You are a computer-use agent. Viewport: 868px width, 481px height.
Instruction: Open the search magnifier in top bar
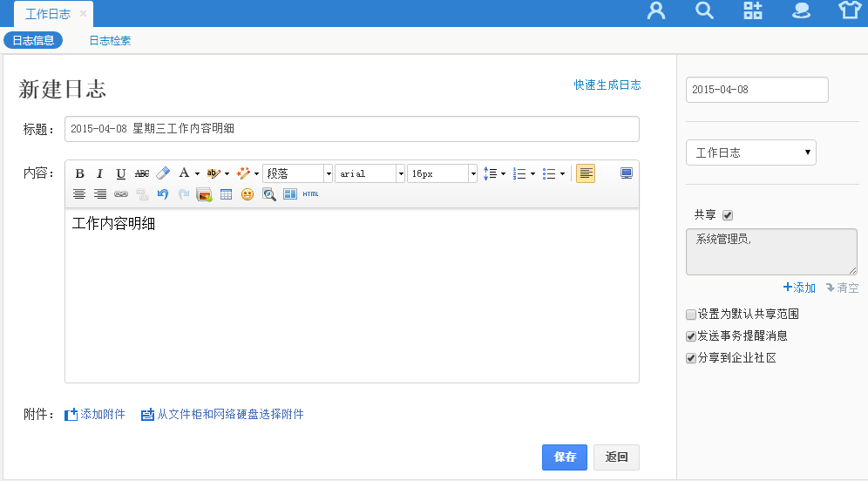[x=704, y=11]
